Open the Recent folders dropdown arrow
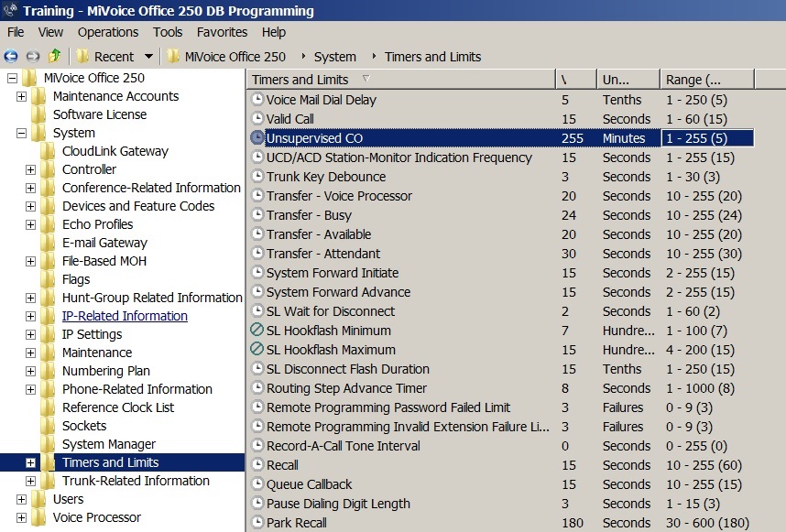The height and width of the screenshot is (532, 786). (x=148, y=57)
